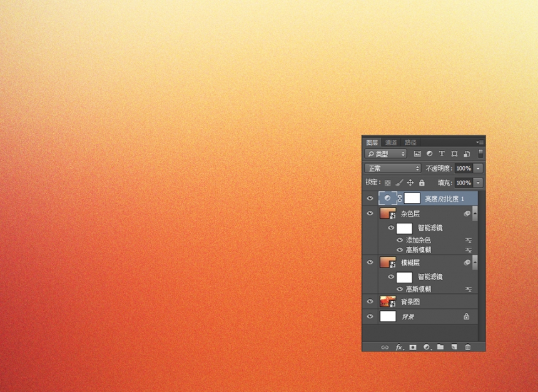The width and height of the screenshot is (538, 392).
Task: Switch to the 路径 tab
Action: (x=410, y=143)
